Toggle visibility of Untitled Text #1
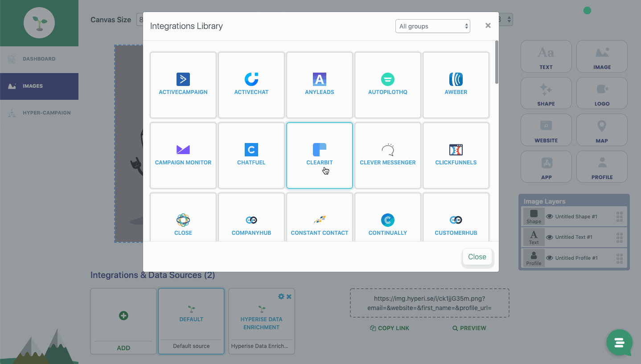The height and width of the screenshot is (364, 641). (550, 237)
